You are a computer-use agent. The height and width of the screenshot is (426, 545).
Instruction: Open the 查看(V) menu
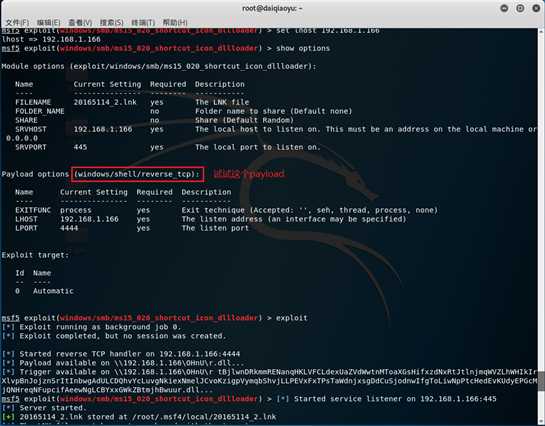pos(80,23)
